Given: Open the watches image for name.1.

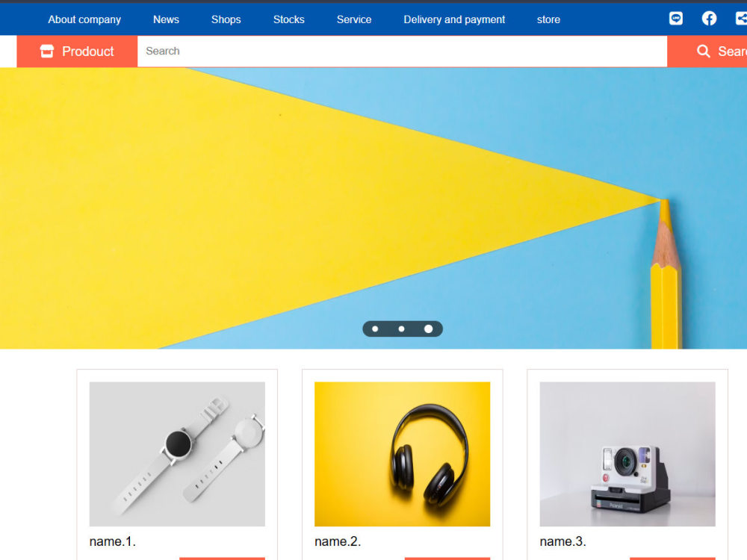Looking at the screenshot, I should [177, 454].
